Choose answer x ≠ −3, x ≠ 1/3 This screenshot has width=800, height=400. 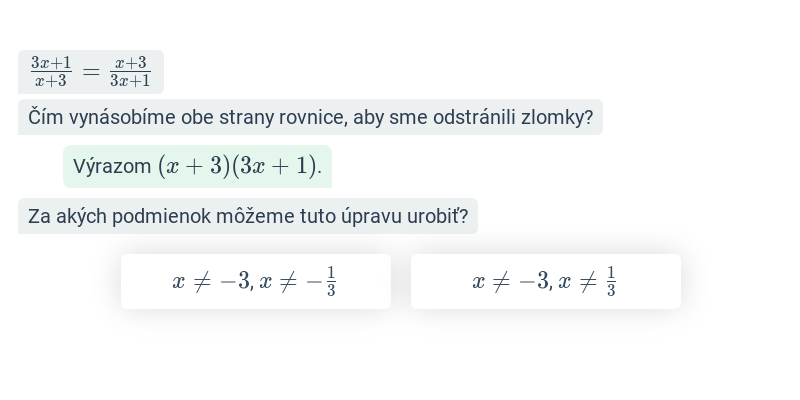[545, 281]
